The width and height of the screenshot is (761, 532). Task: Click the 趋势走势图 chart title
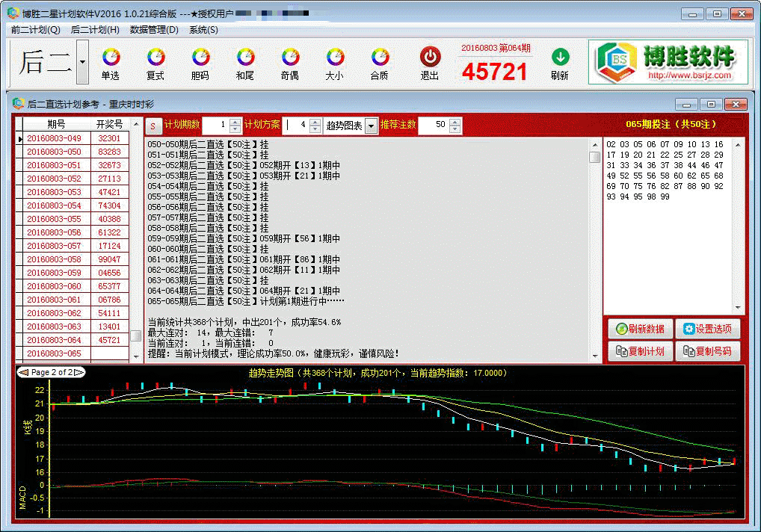coord(378,373)
